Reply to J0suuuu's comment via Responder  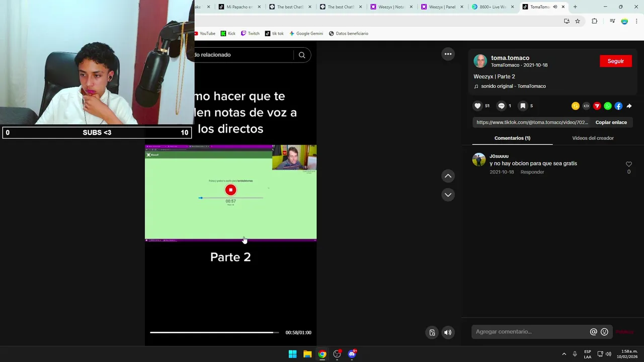pyautogui.click(x=532, y=172)
